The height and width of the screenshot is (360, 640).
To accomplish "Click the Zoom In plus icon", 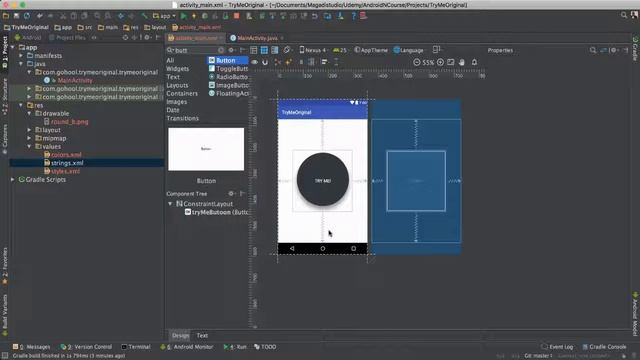I will coord(440,62).
